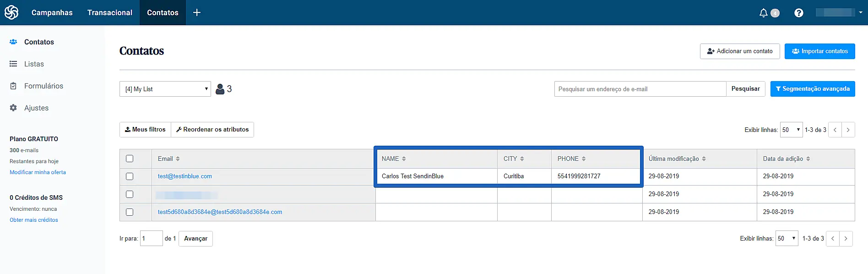Image resolution: width=868 pixels, height=274 pixels.
Task: Select checkbox for test5d680a8d3684e contact row
Action: 130,212
